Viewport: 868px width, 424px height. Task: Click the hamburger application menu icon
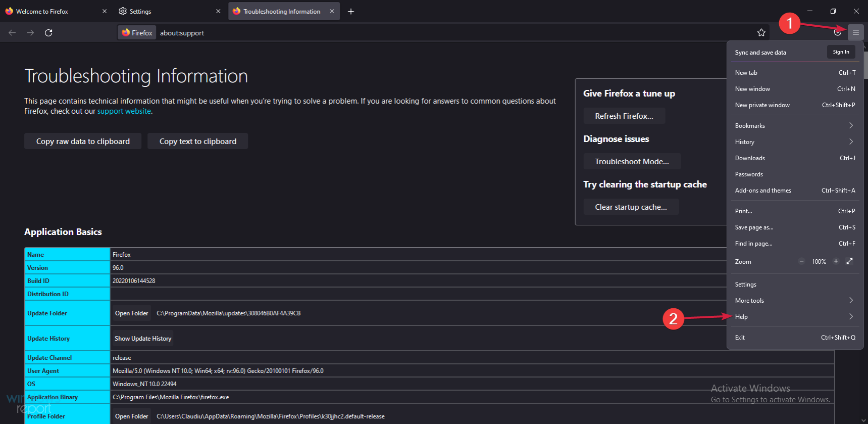pos(855,32)
